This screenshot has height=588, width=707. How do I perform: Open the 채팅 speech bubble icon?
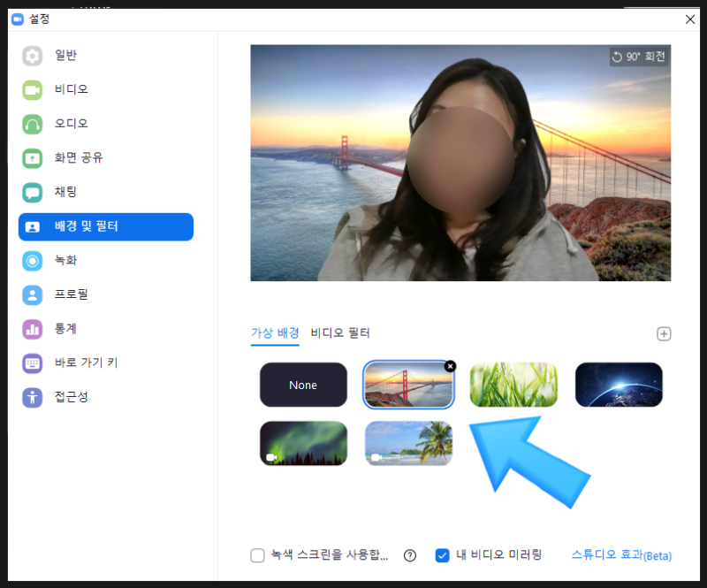coord(32,193)
